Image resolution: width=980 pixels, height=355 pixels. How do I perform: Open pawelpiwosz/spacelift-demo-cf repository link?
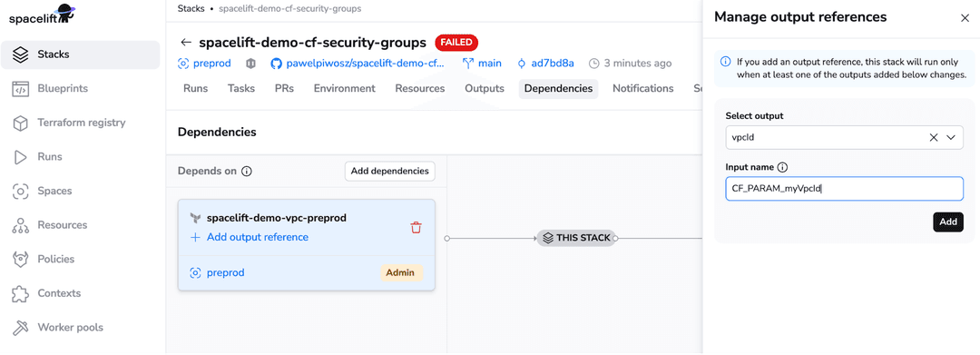click(x=365, y=64)
